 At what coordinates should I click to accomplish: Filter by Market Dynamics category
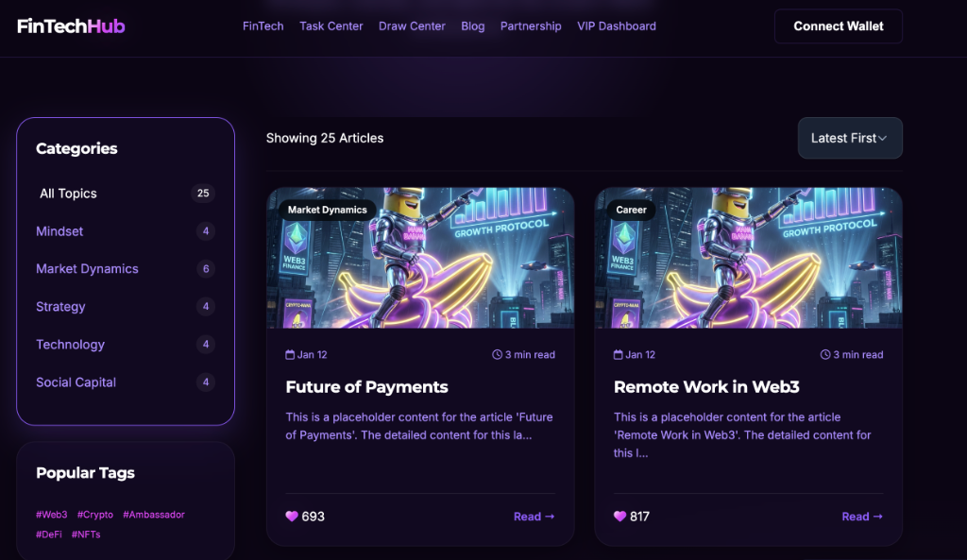click(87, 269)
